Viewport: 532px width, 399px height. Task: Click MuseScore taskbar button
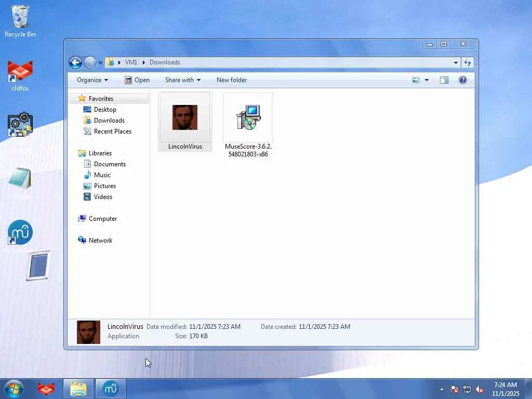tap(111, 389)
